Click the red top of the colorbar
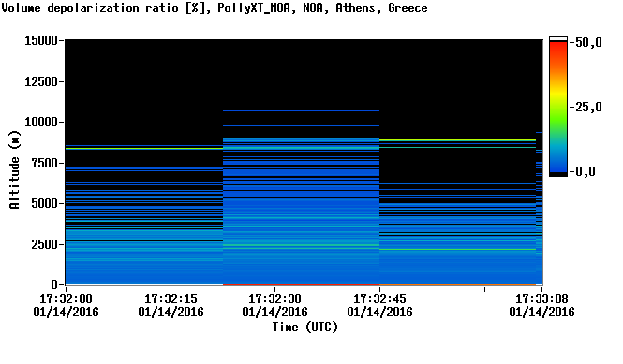 558,45
